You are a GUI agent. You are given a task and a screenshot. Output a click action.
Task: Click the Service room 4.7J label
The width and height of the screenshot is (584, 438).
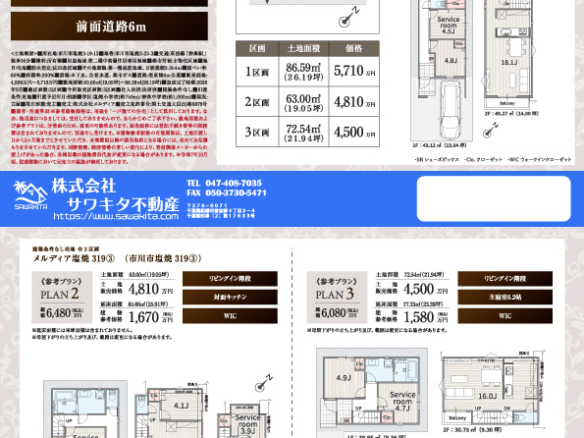(402, 401)
